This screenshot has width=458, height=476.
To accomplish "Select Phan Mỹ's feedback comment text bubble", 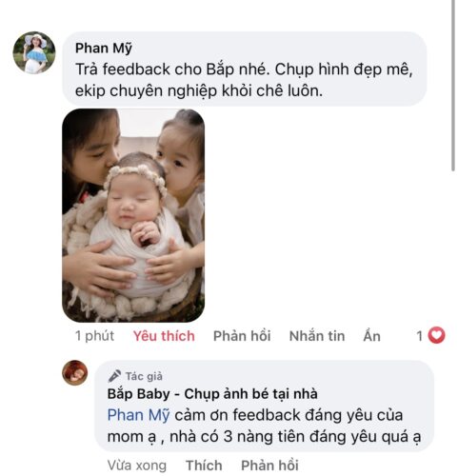I will click(245, 69).
